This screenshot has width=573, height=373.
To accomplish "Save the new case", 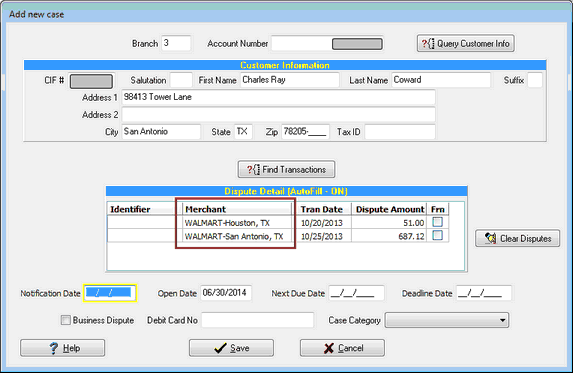I will click(231, 348).
